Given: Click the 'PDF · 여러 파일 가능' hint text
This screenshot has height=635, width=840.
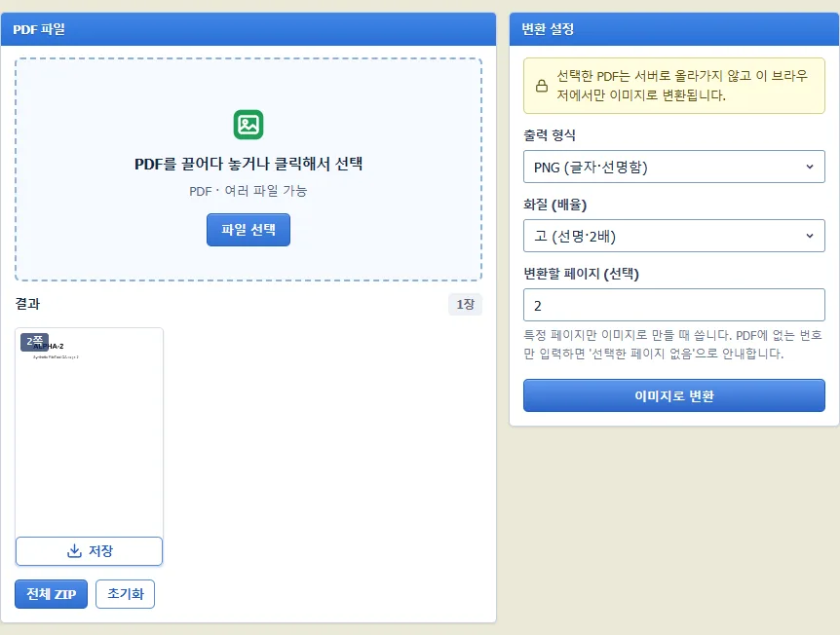Looking at the screenshot, I should (x=248, y=191).
